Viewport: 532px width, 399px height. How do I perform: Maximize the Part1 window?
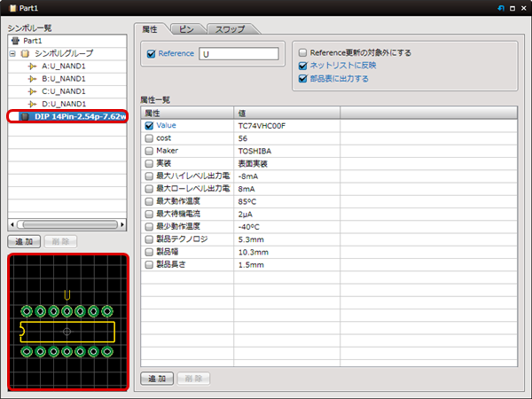coord(512,9)
